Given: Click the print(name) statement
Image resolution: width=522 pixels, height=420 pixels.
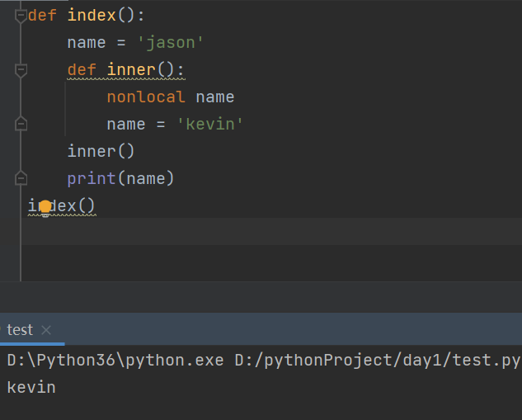Looking at the screenshot, I should (120, 178).
